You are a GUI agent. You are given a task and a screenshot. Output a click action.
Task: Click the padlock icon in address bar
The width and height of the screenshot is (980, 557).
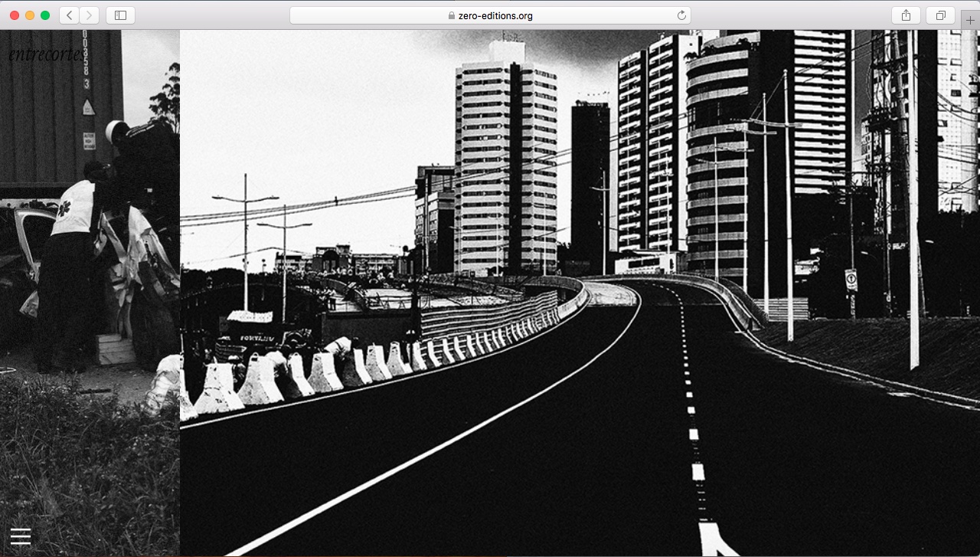coord(451,15)
